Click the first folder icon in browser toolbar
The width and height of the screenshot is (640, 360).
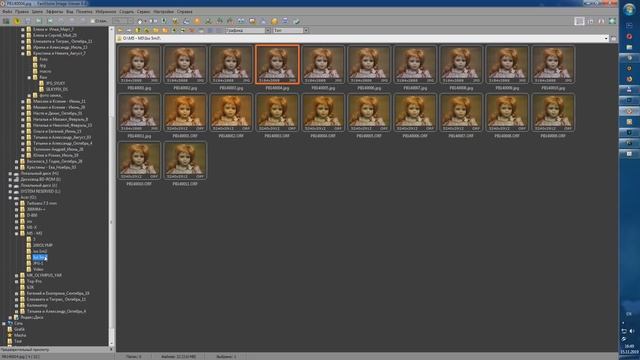[120, 30]
